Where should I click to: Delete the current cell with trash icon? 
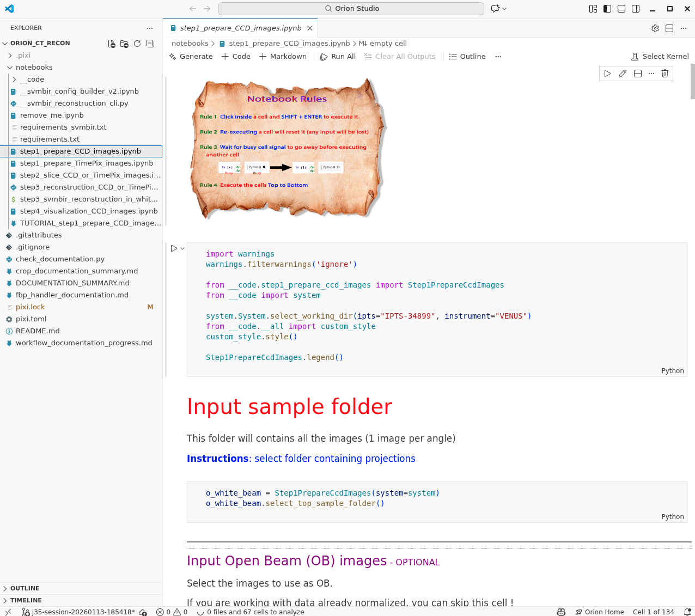tap(665, 74)
